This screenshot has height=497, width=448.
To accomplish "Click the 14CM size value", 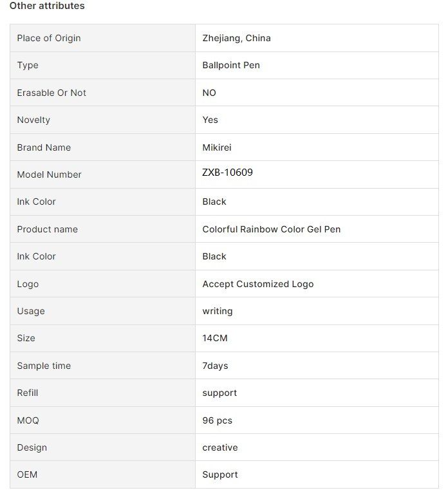I will 215,338.
